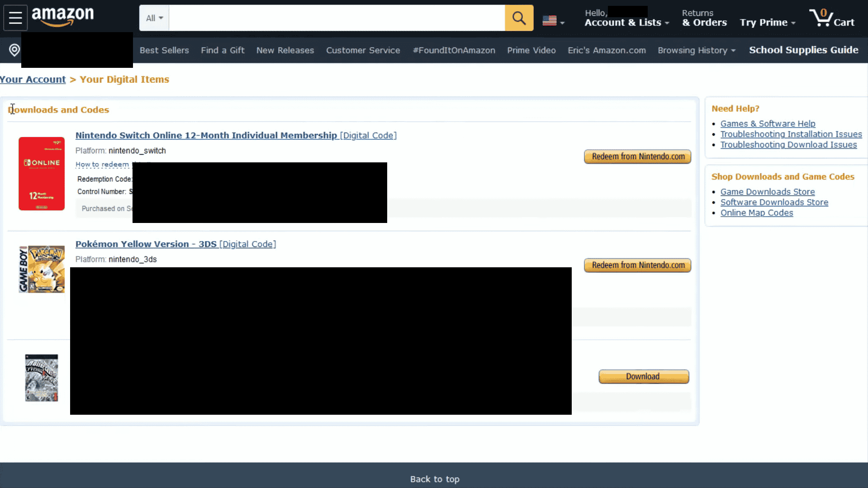
Task: Open the Your Account breadcrumb link
Action: pos(33,79)
